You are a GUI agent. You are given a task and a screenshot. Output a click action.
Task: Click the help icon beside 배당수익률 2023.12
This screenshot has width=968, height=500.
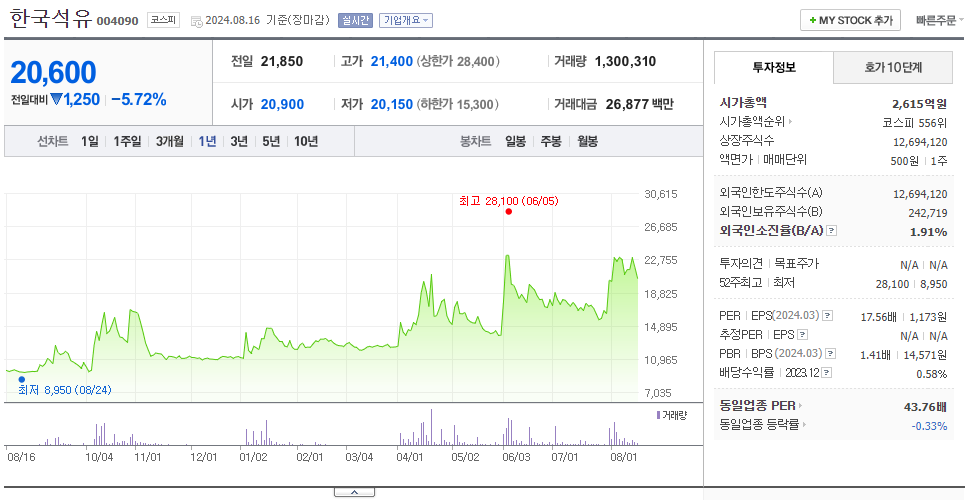(x=827, y=373)
